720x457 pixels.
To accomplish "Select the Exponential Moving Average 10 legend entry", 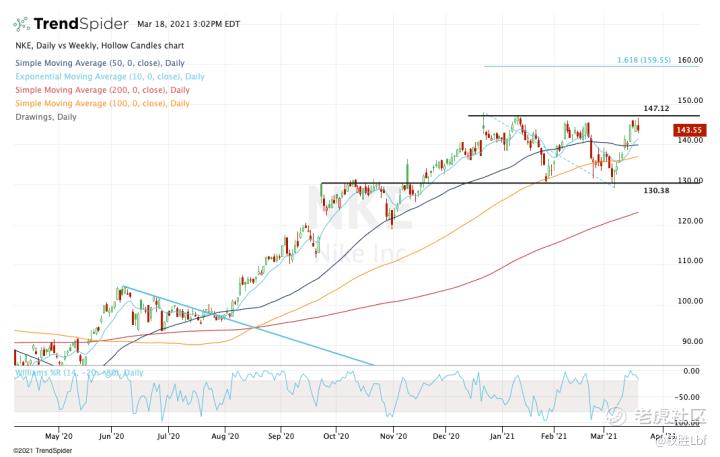I will pos(110,77).
